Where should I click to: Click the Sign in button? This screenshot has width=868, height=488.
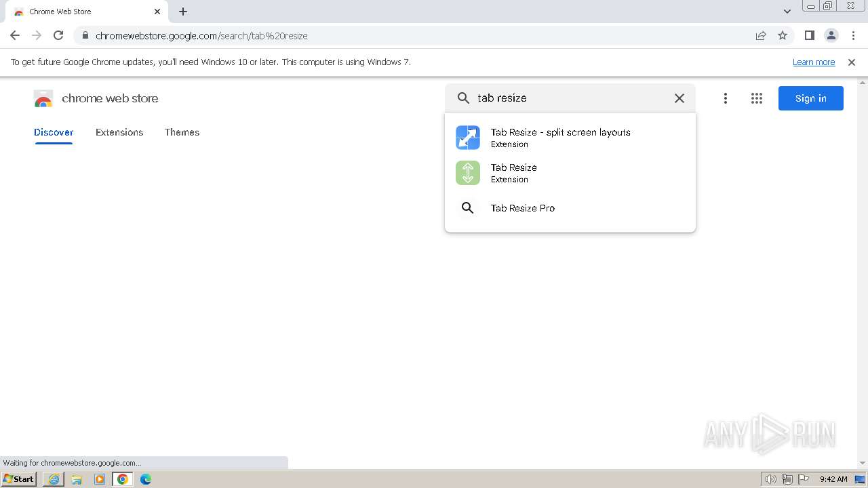811,98
